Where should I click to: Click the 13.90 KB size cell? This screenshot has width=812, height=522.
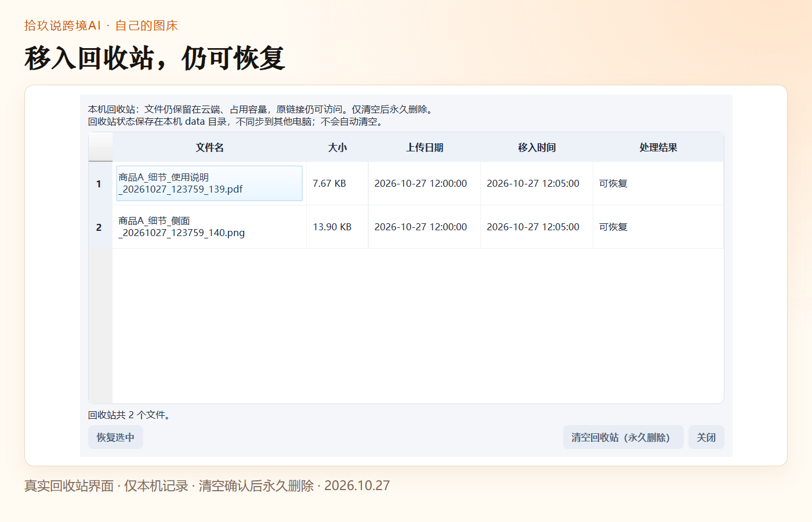(338, 227)
